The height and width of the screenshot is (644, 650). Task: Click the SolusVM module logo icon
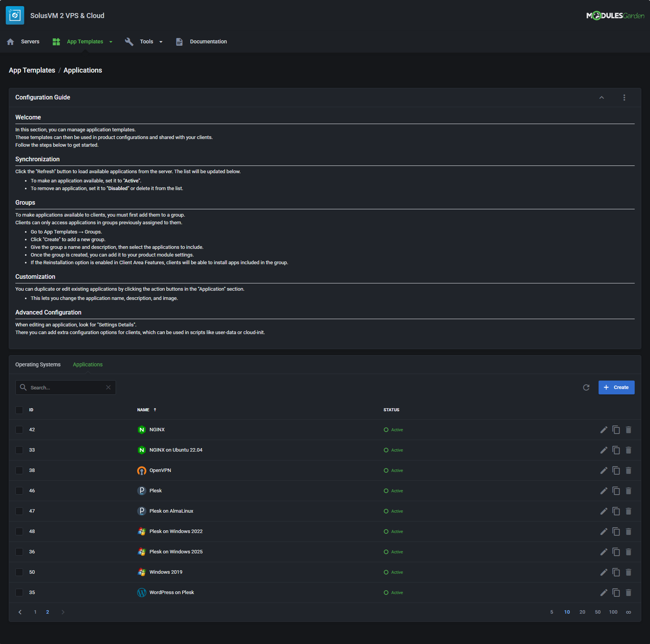[x=15, y=15]
